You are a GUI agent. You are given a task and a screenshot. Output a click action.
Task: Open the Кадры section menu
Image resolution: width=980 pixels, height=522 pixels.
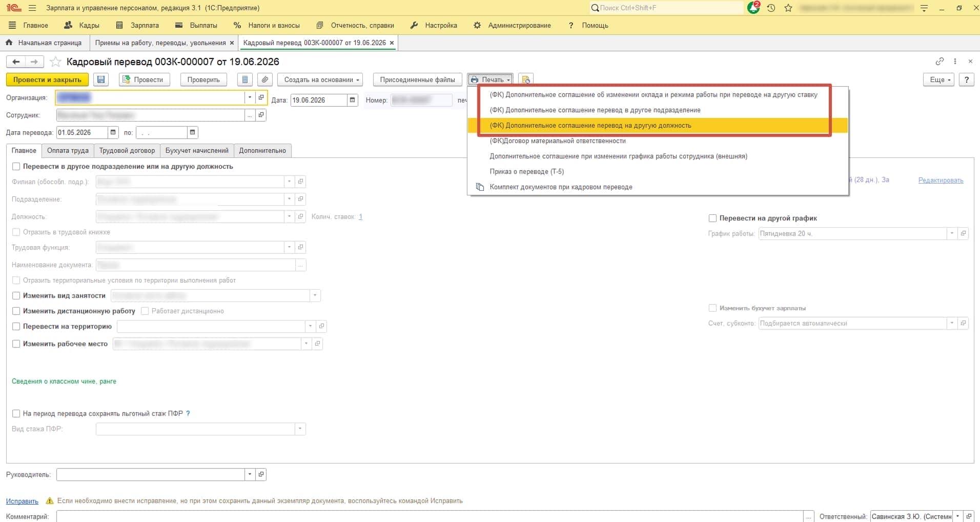82,25
